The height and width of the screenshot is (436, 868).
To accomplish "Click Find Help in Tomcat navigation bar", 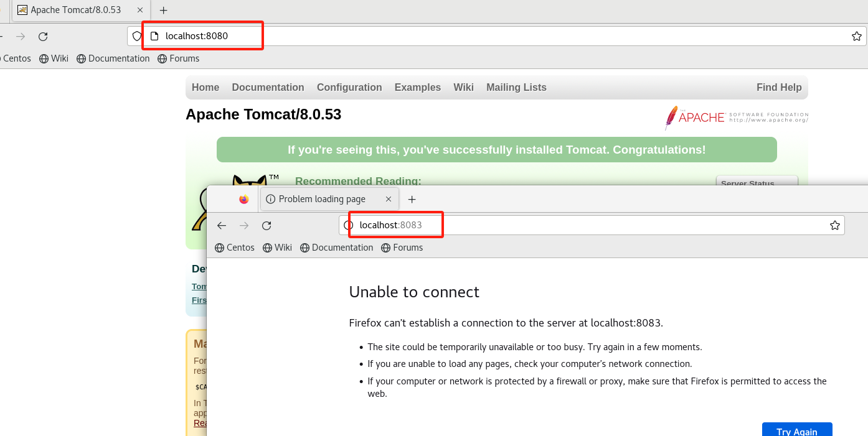I will (779, 88).
